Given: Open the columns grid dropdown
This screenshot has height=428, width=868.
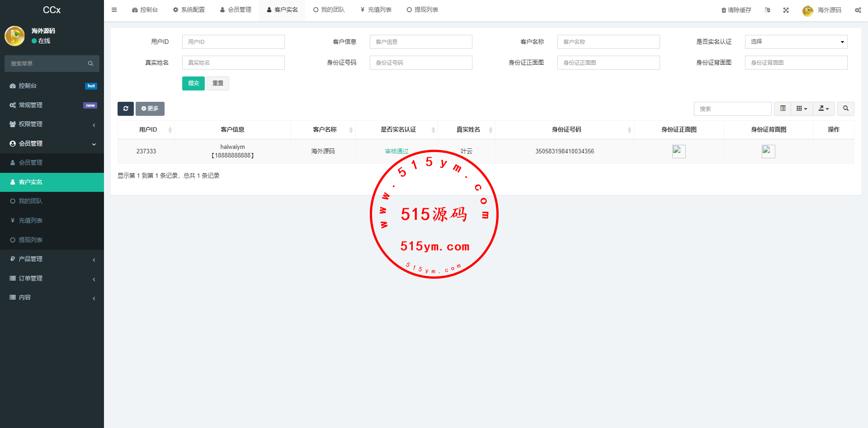Looking at the screenshot, I should [x=802, y=109].
